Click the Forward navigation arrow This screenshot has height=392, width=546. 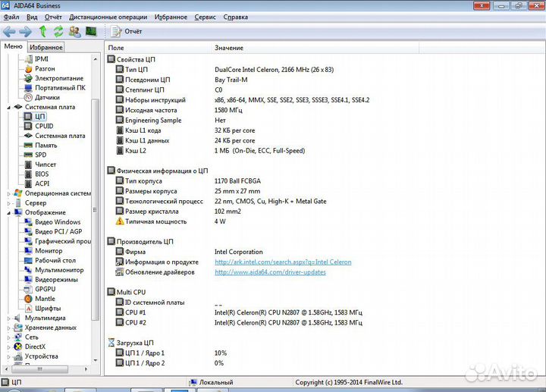tap(26, 32)
